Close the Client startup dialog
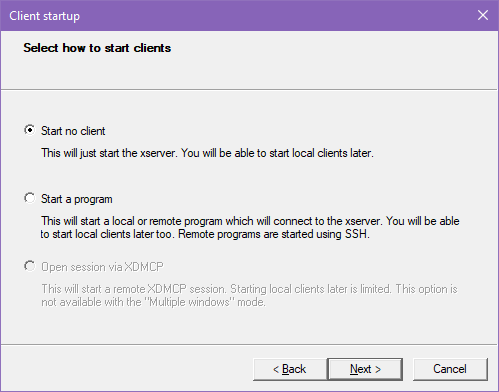This screenshot has width=499, height=392. 483,15
